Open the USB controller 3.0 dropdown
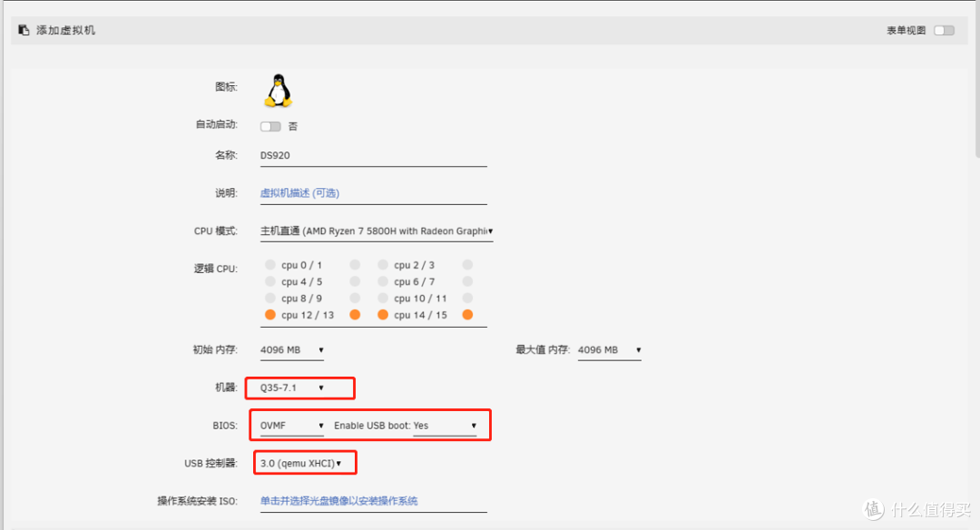The image size is (980, 530). coord(301,463)
